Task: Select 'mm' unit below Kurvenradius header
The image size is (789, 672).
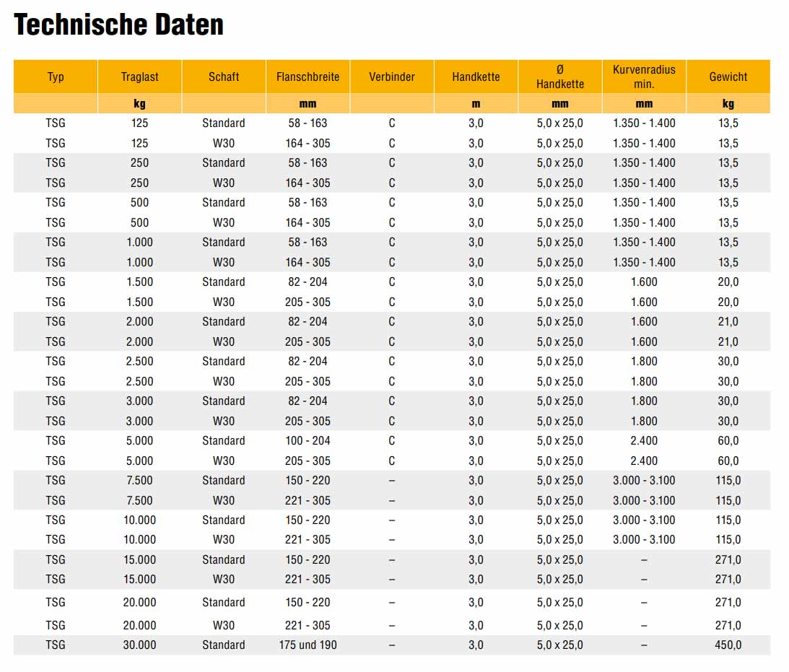Action: [644, 104]
